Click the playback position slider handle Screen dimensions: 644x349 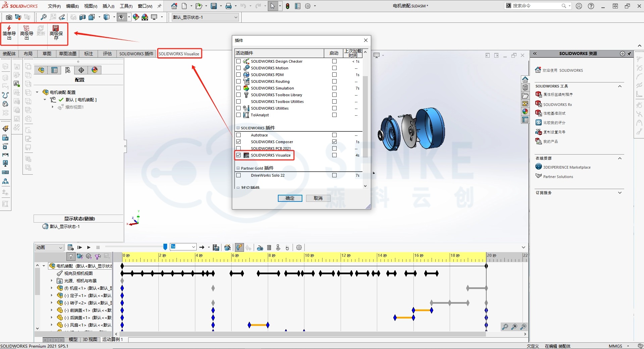(x=165, y=247)
